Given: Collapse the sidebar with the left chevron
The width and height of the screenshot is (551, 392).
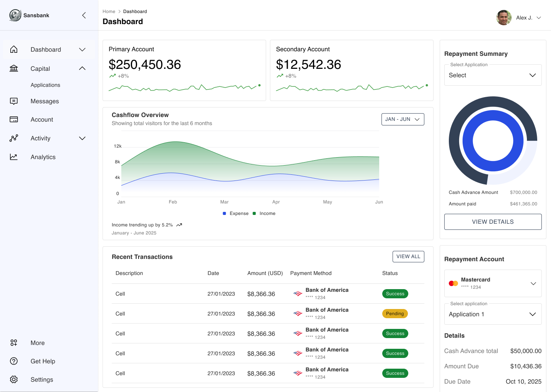Looking at the screenshot, I should 84,15.
